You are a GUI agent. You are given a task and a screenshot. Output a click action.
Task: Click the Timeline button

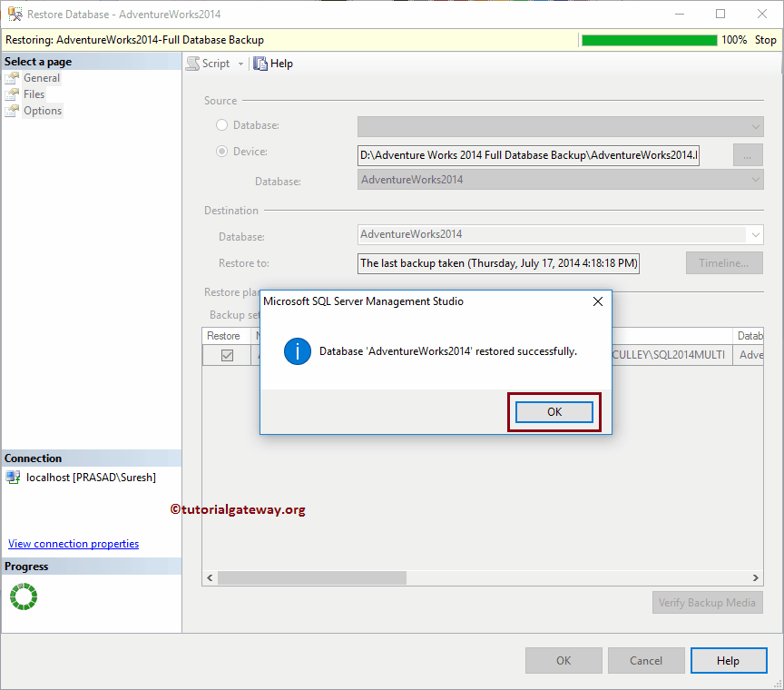pos(724,263)
